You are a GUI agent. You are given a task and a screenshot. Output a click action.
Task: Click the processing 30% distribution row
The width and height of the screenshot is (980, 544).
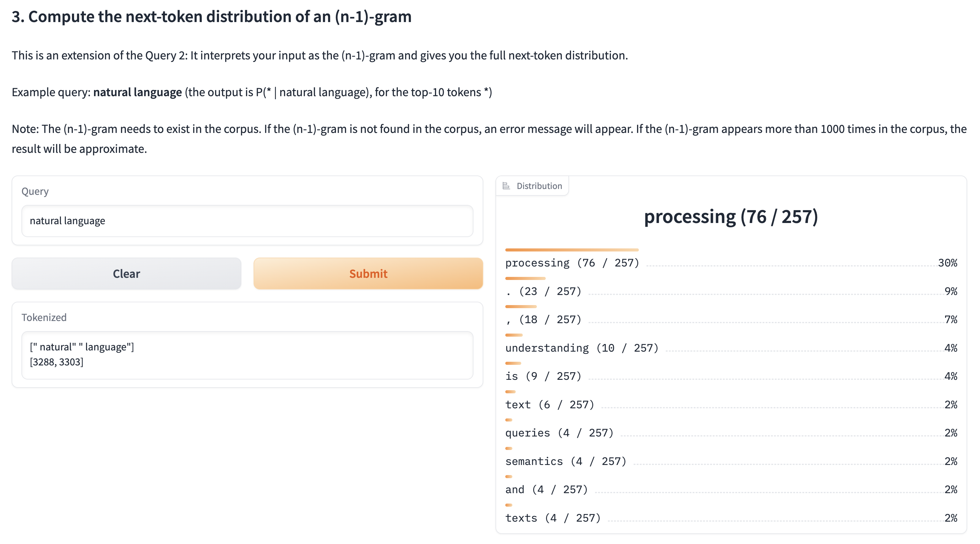[730, 263]
